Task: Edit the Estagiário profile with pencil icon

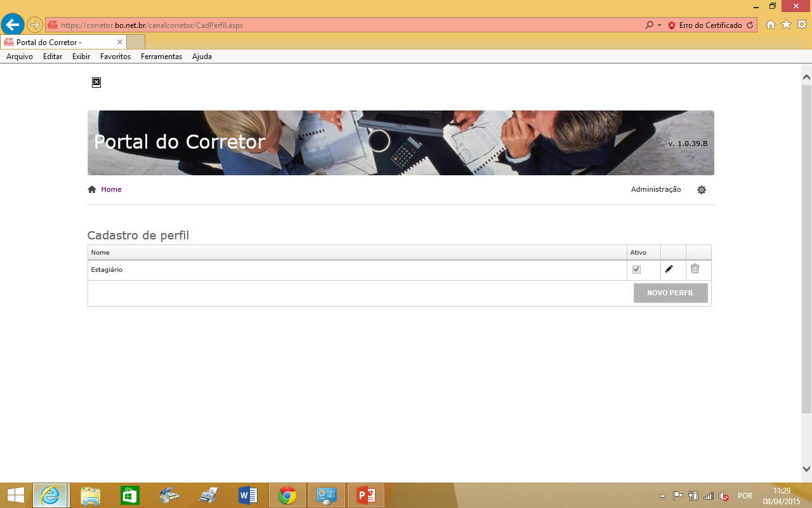Action: [x=669, y=269]
